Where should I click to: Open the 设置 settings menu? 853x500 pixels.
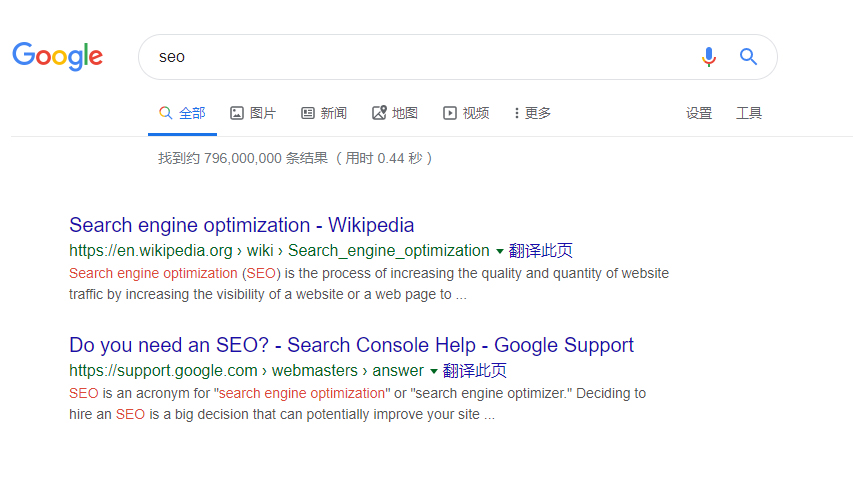[699, 113]
